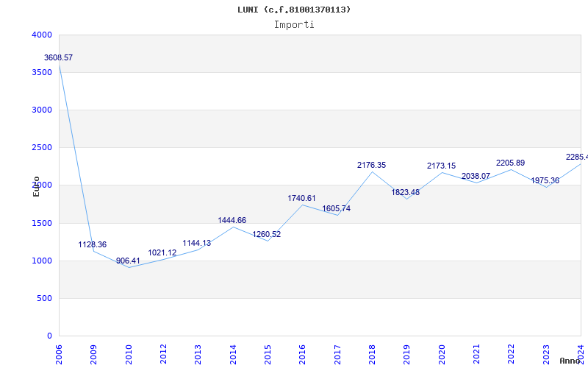This screenshot has width=588, height=368.
Task: Select the data label 2173.15
Action: (442, 166)
